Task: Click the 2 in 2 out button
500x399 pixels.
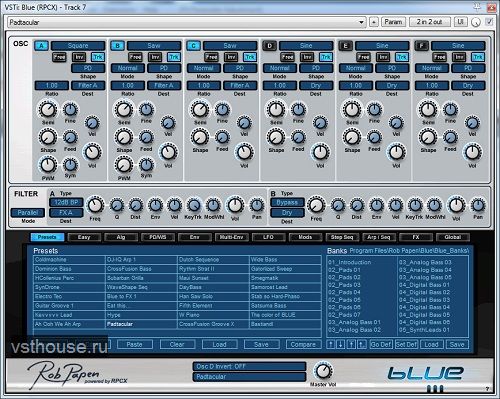Action: [x=430, y=22]
